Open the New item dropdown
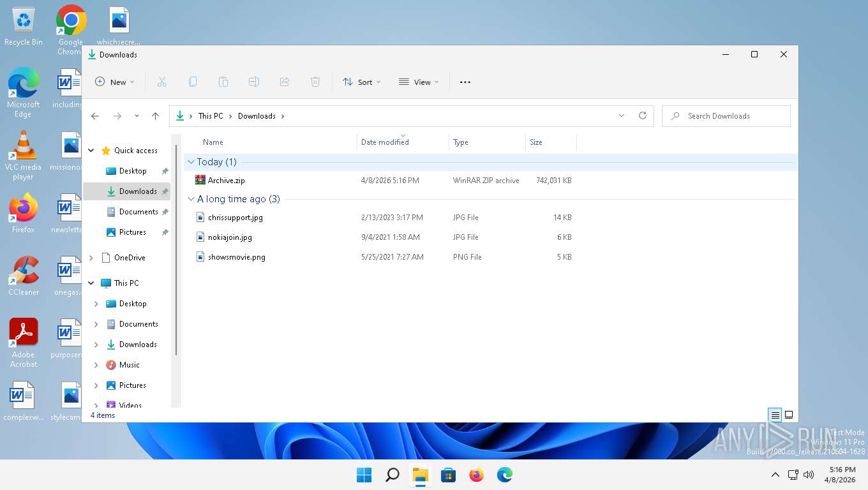The width and height of the screenshot is (868, 490). tap(115, 82)
